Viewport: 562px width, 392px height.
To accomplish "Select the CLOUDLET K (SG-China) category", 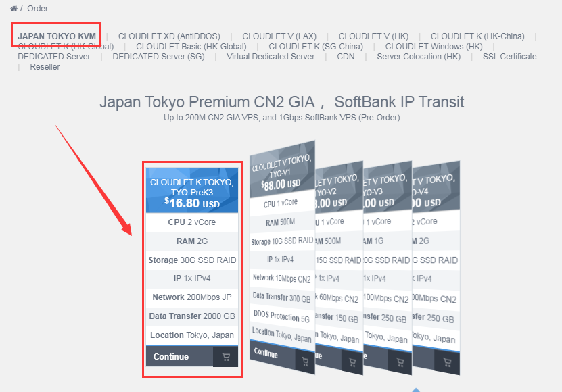I will [316, 47].
